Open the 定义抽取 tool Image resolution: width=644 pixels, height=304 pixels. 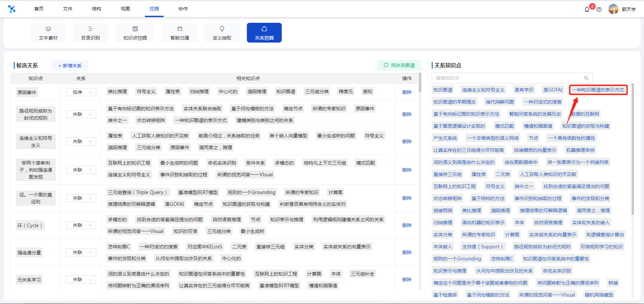pos(222,33)
